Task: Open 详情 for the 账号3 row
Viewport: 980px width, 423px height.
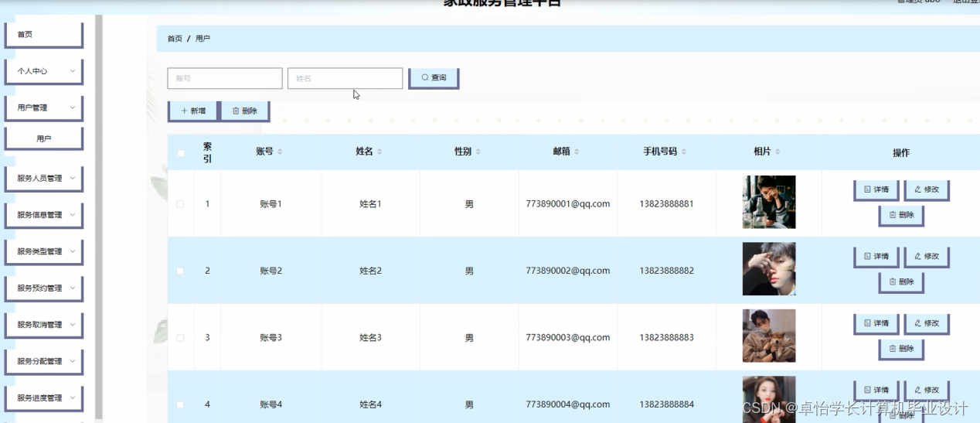Action: 876,324
